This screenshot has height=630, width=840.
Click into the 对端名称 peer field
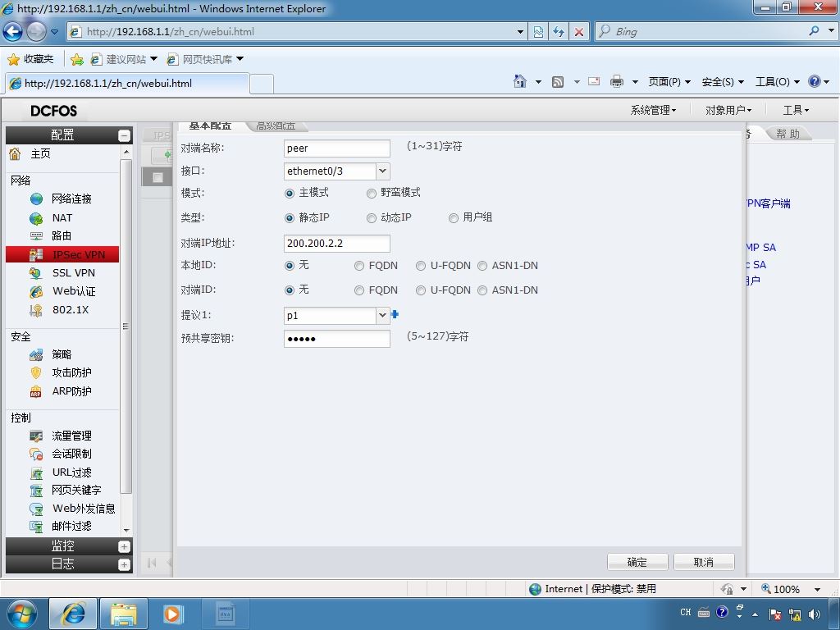[336, 148]
